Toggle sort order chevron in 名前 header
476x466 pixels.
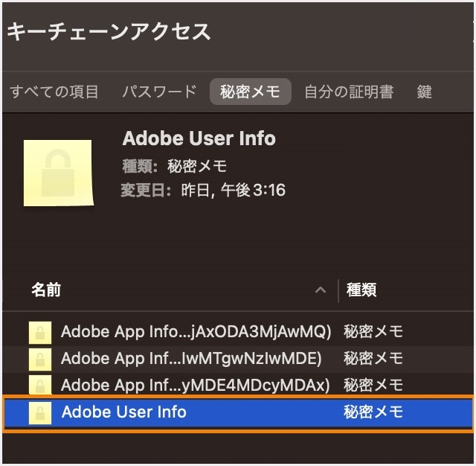click(x=321, y=290)
